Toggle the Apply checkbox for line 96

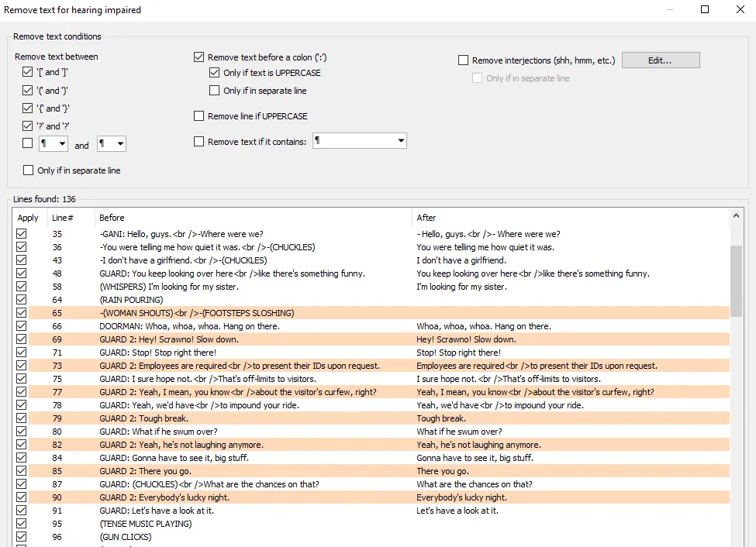(21, 536)
